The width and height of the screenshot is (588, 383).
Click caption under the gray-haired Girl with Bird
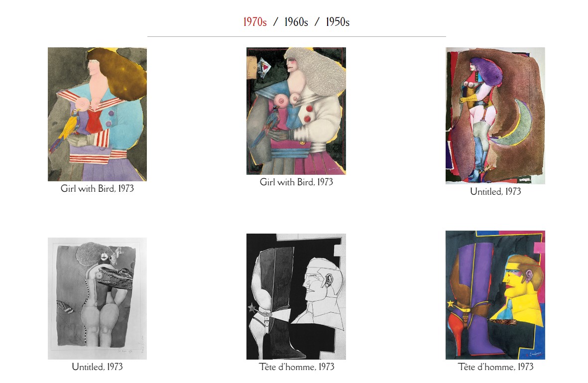[x=296, y=182]
